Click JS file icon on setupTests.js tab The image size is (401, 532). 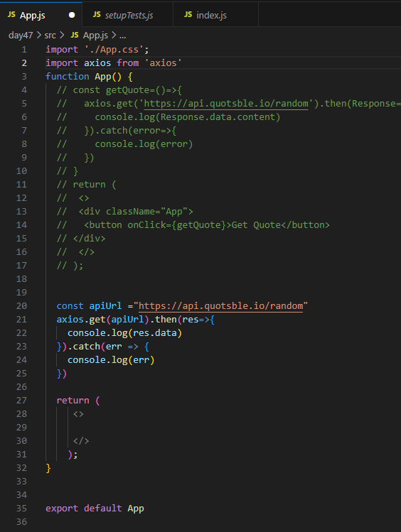(x=97, y=15)
